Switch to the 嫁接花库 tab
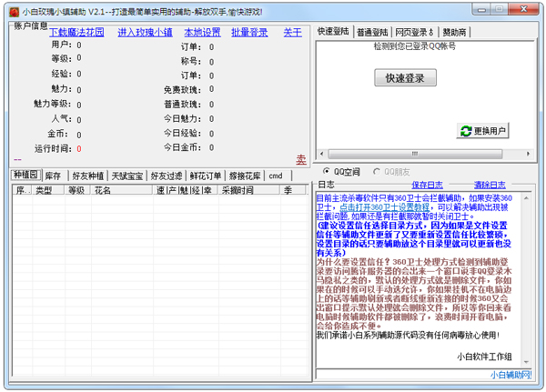The height and width of the screenshot is (392, 546). pyautogui.click(x=245, y=176)
